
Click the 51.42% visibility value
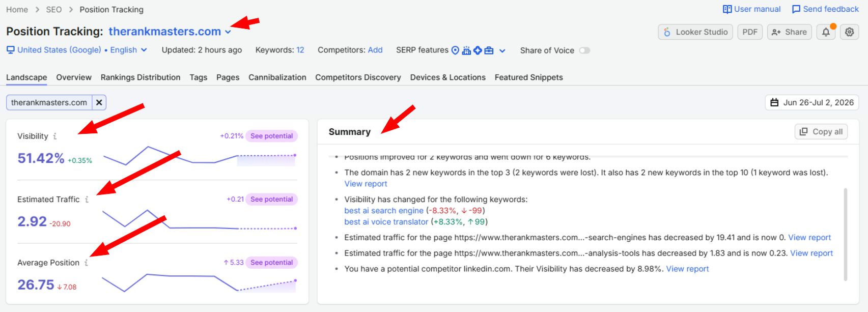tap(41, 158)
